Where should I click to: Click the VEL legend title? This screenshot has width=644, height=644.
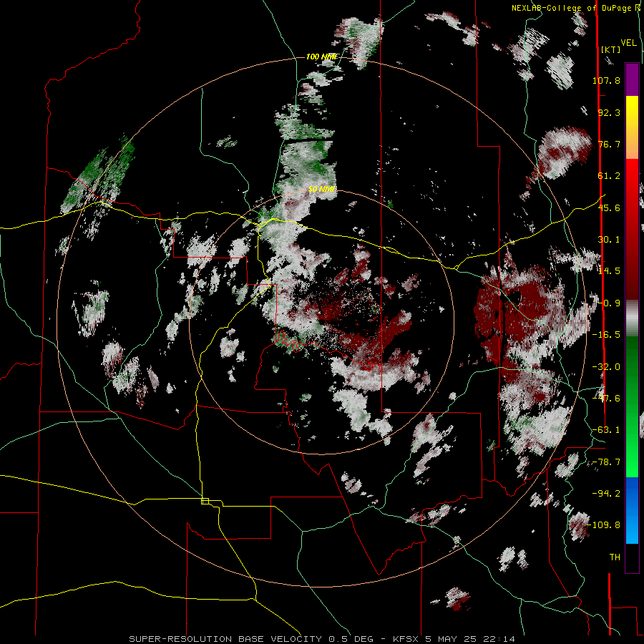628,43
